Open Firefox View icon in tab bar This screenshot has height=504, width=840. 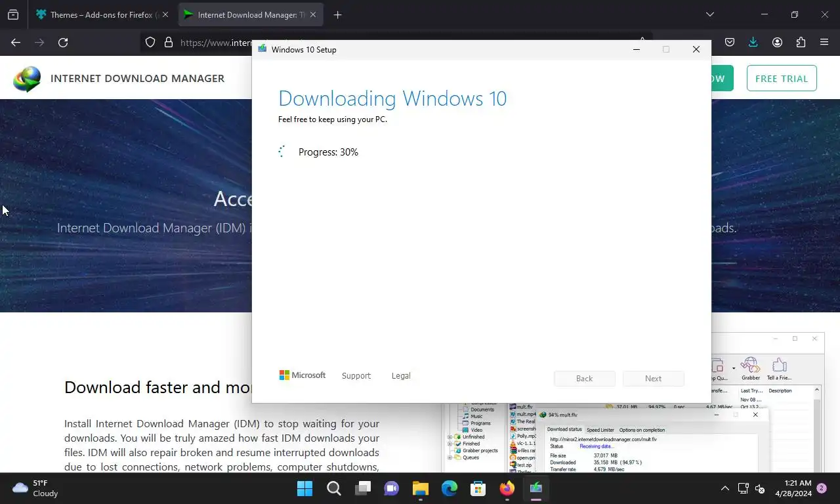(x=13, y=14)
